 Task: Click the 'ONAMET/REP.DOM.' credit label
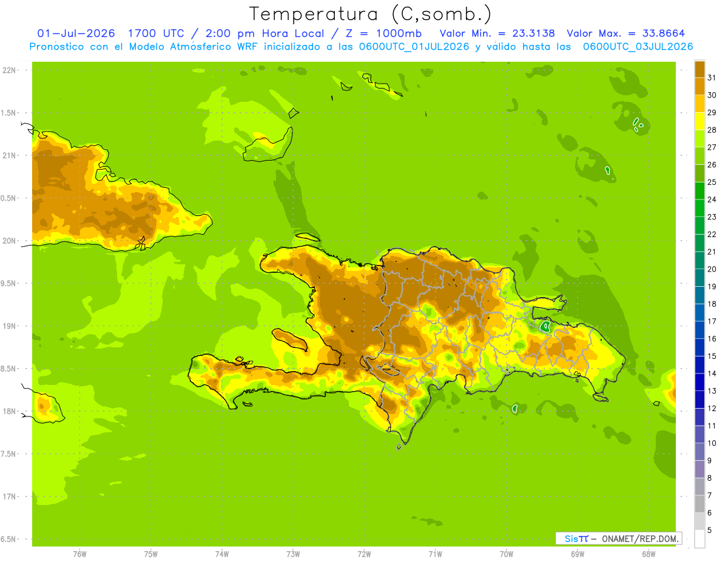click(639, 538)
